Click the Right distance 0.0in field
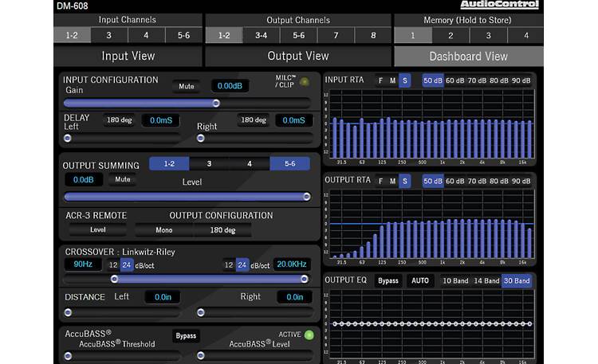Image resolution: width=598 pixels, height=364 pixels. point(295,297)
